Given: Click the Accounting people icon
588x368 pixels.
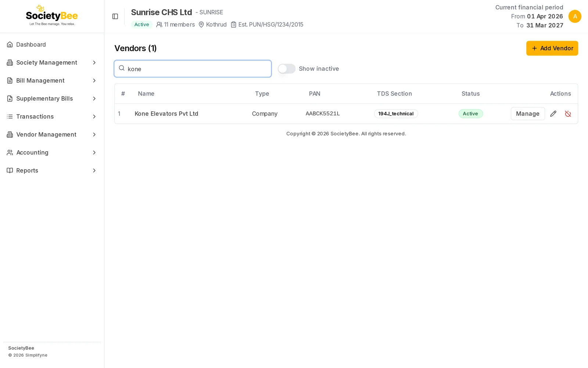Looking at the screenshot, I should [10, 152].
